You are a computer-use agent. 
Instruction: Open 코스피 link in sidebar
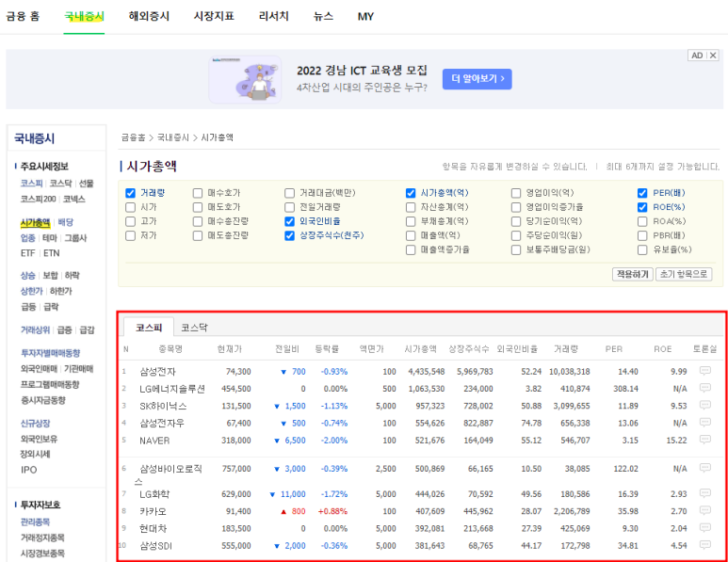click(x=32, y=184)
